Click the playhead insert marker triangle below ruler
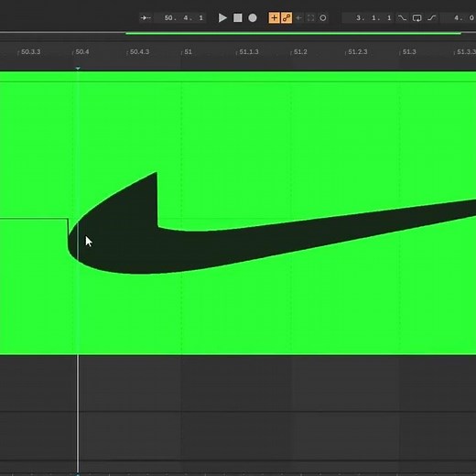 pyautogui.click(x=78, y=69)
